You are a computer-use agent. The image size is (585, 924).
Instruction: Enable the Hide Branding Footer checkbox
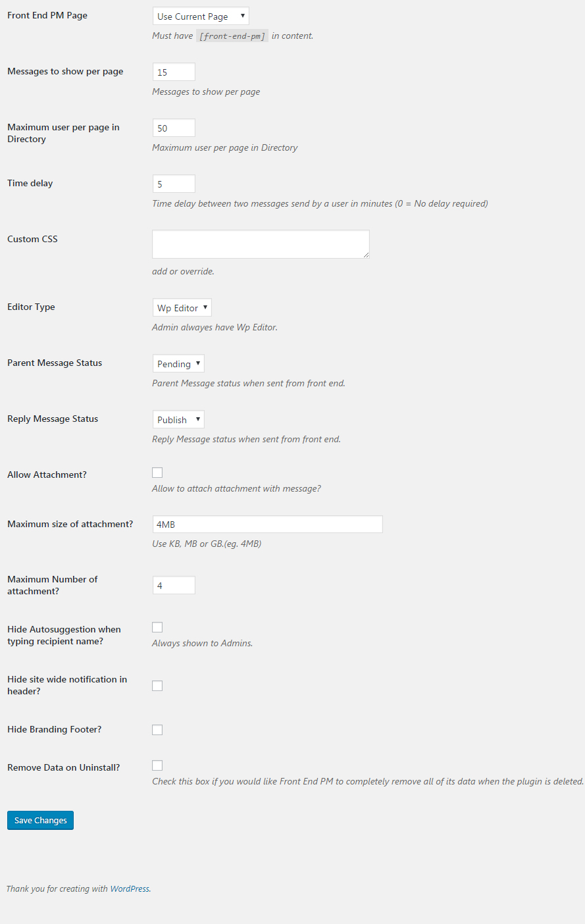[157, 730]
